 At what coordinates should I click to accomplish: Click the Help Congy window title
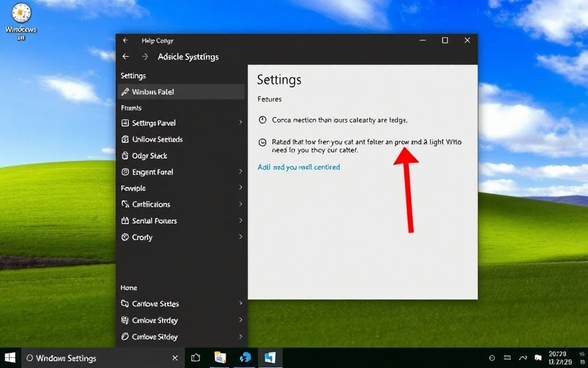[157, 41]
